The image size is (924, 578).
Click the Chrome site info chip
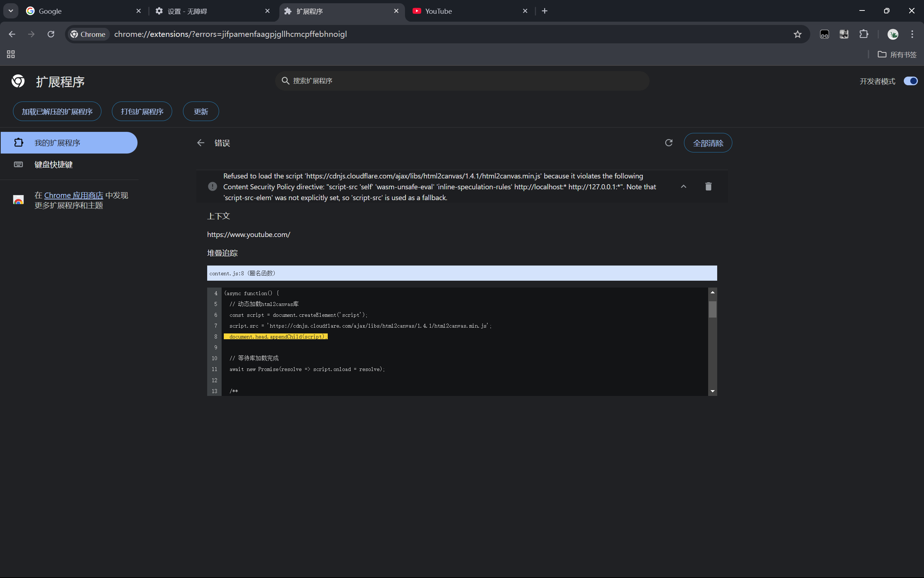point(88,34)
